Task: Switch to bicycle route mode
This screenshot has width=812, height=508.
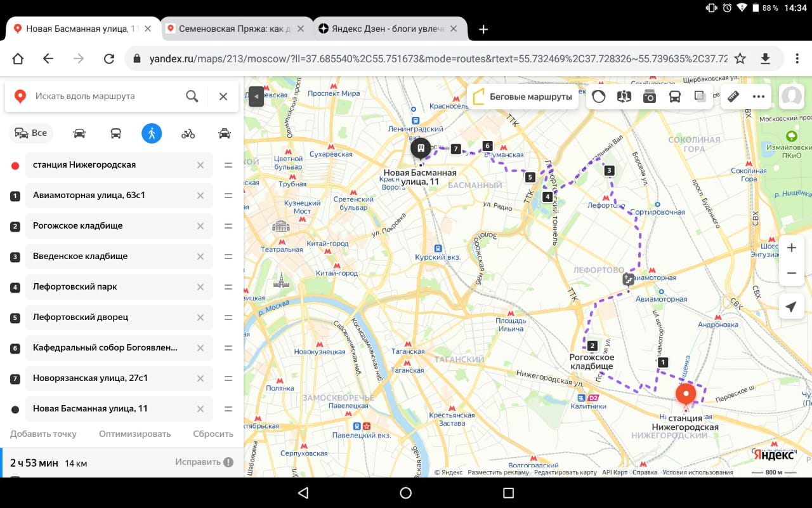Action: pos(188,133)
